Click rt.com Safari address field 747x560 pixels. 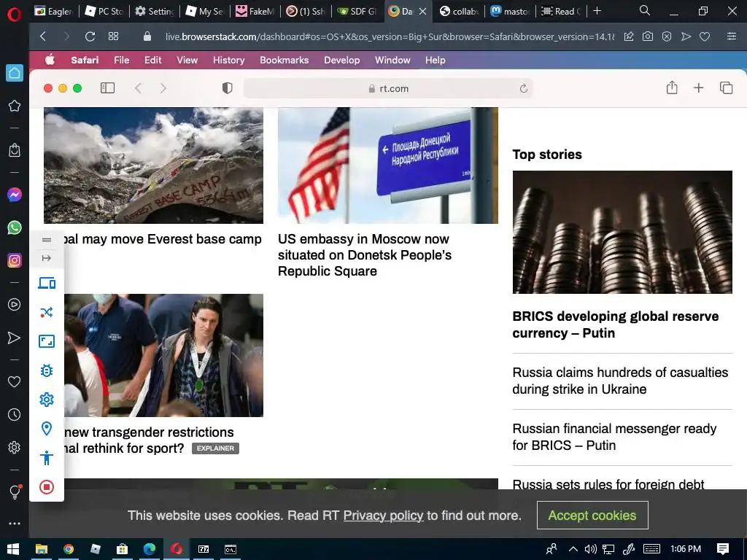[x=388, y=88]
